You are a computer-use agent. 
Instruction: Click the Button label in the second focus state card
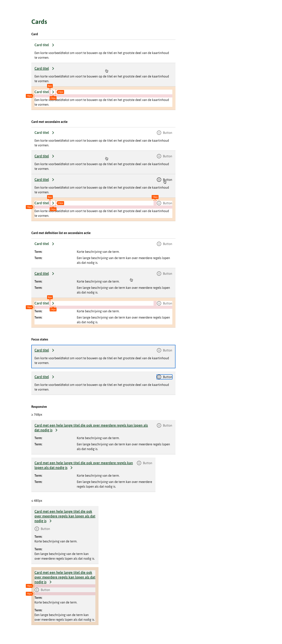[x=167, y=377]
